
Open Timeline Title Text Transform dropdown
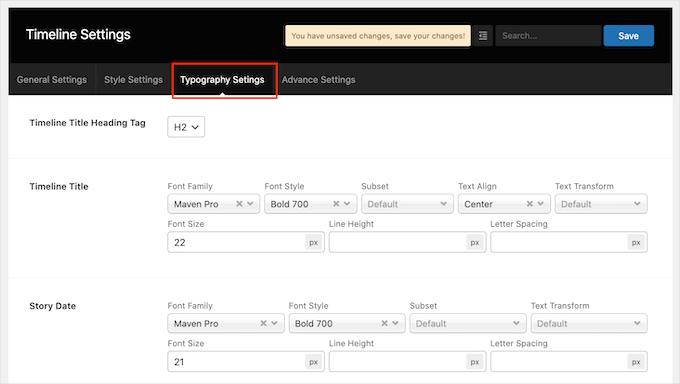(x=601, y=204)
